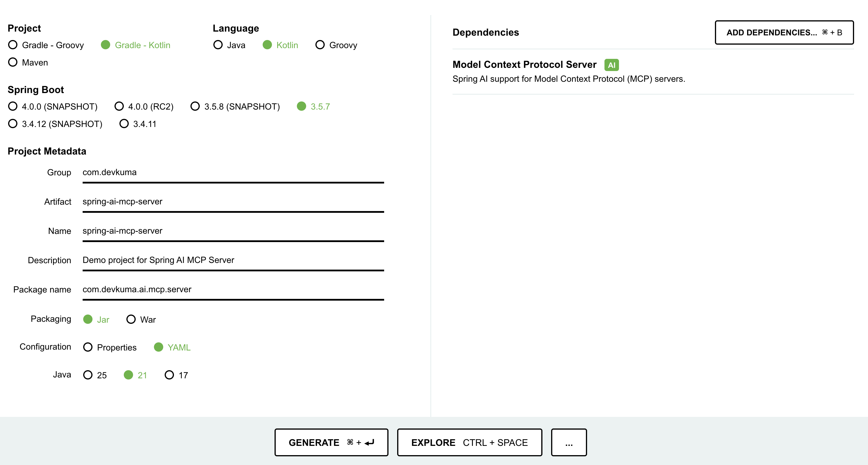Viewport: 868px width, 465px height.
Task: Click the Description input field
Action: click(x=233, y=260)
